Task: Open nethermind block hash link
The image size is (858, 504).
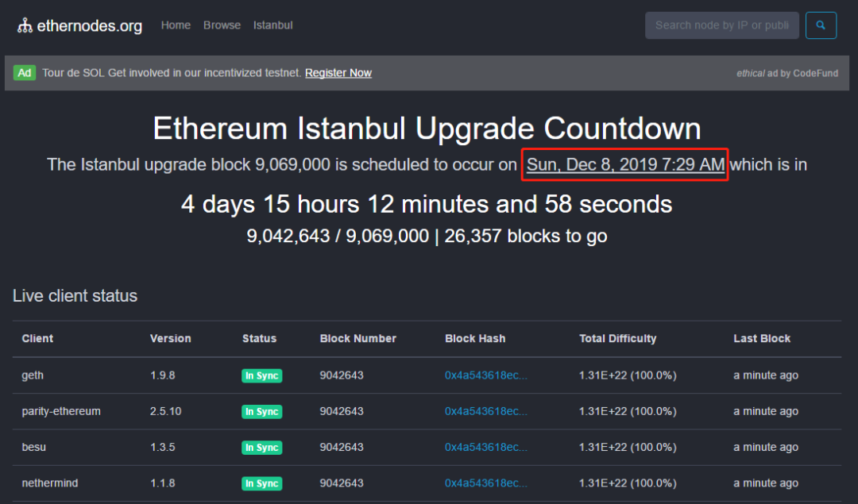Action: [x=486, y=483]
